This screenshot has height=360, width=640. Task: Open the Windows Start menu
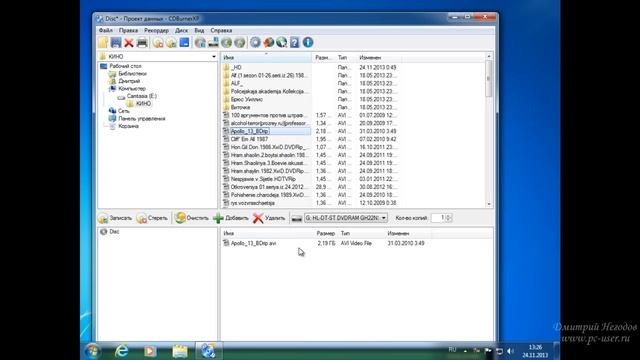pos(93,351)
